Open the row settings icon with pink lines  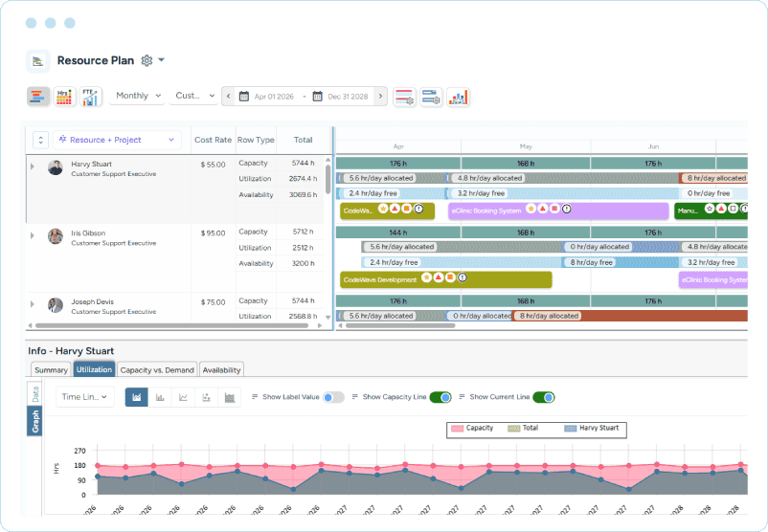click(x=404, y=97)
